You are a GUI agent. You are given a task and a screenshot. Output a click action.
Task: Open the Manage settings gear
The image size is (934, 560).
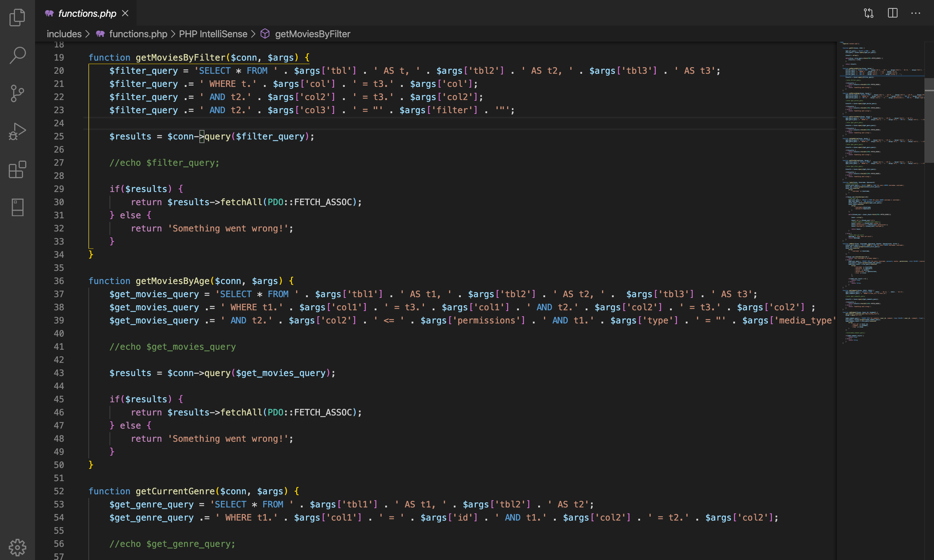(17, 547)
